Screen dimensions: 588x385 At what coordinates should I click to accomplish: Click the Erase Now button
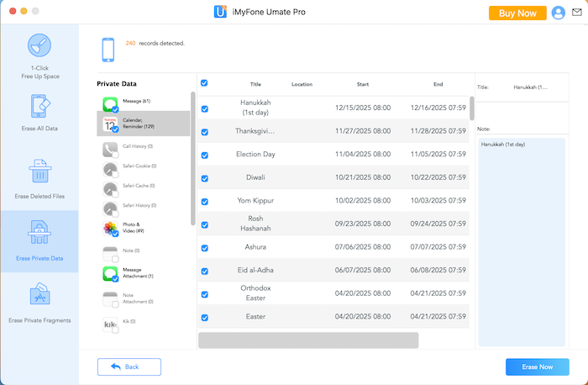click(x=538, y=367)
